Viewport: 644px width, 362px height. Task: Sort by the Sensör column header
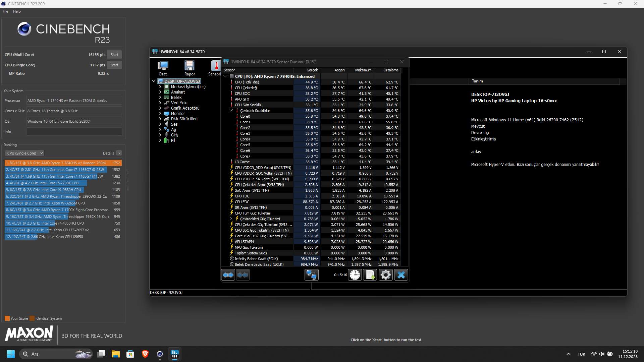coord(258,70)
